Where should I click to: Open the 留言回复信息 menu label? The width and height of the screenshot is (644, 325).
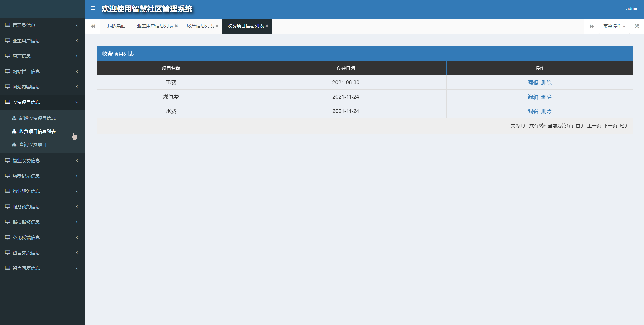(x=26, y=268)
